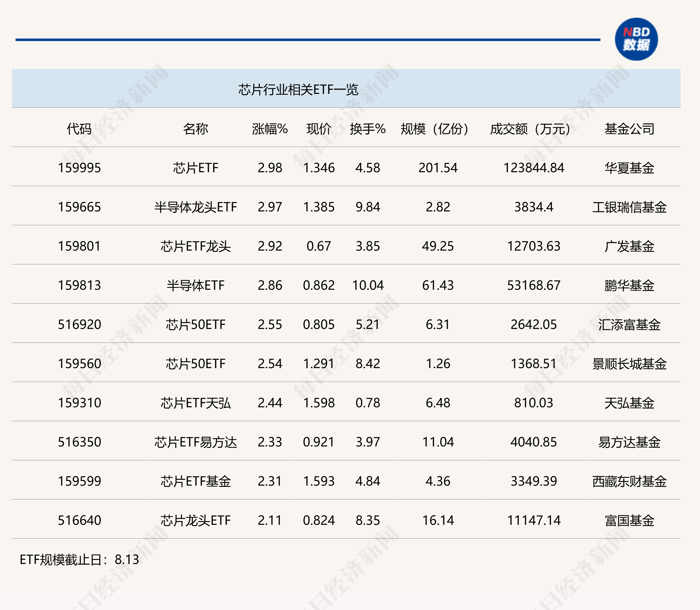This screenshot has height=610, width=700.
Task: Click the 广发基金 company cell
Action: tap(629, 246)
